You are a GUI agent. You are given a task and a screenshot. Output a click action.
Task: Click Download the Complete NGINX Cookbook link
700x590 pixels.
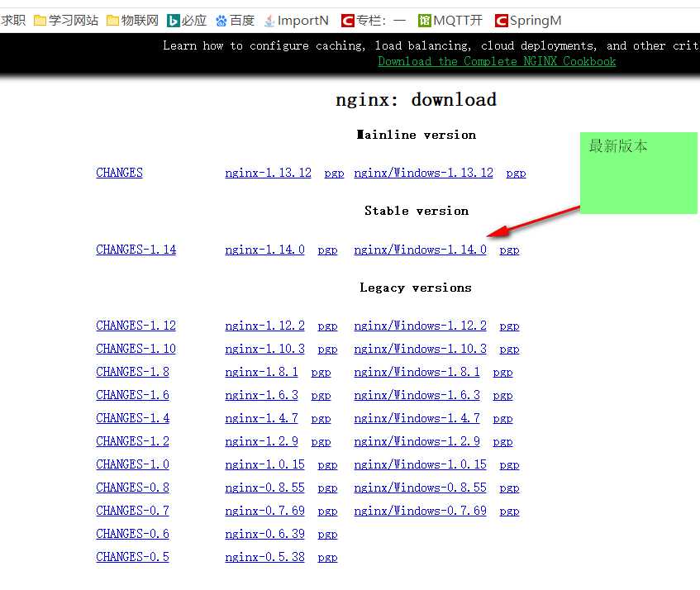[x=497, y=61]
